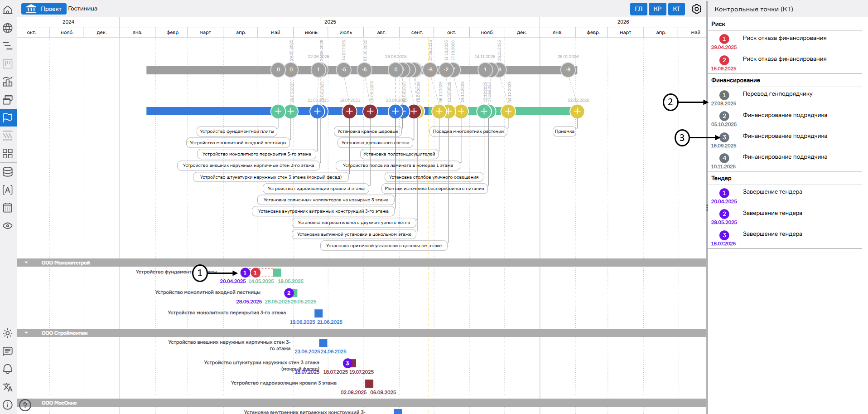Select Завершение тендера dated 20.04.2025
The image size is (868, 414).
[772, 192]
